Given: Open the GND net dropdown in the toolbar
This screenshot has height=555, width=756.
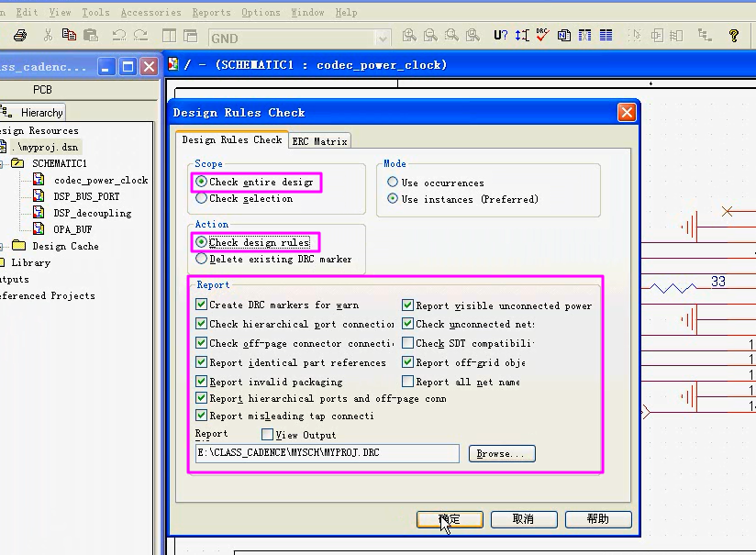Looking at the screenshot, I should point(383,38).
